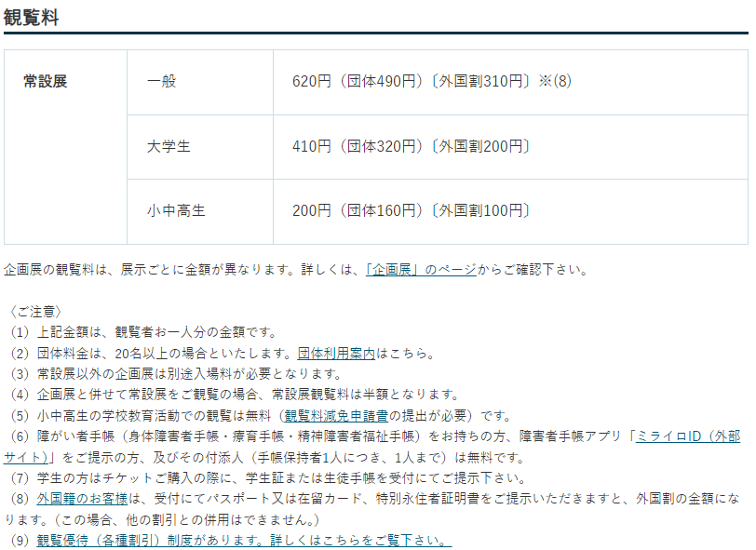
Task: Click note (7) about 学生証または生徒手帳
Action: coord(268,478)
